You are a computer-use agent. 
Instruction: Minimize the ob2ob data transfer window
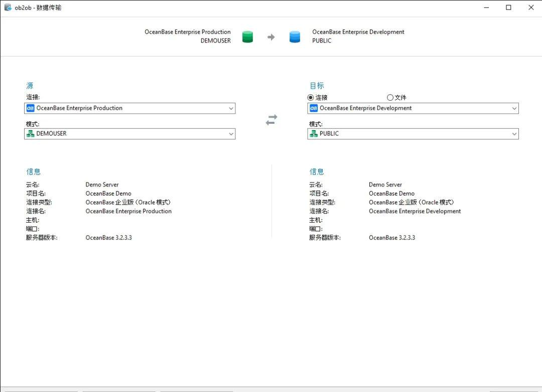486,7
